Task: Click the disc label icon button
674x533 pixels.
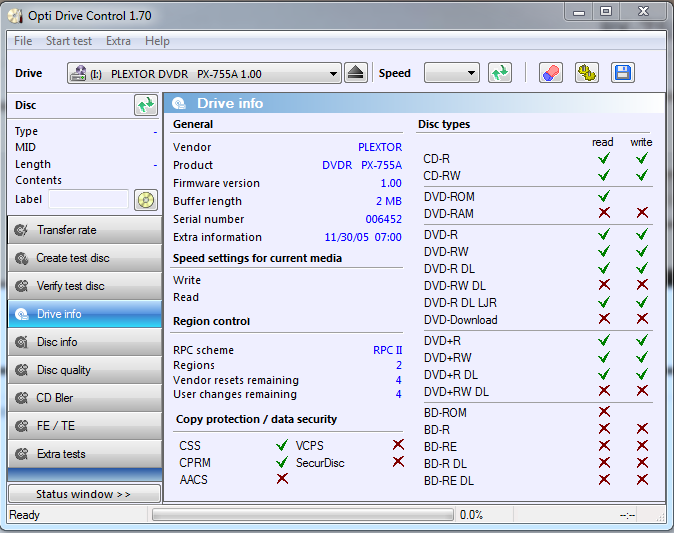Action: click(146, 200)
